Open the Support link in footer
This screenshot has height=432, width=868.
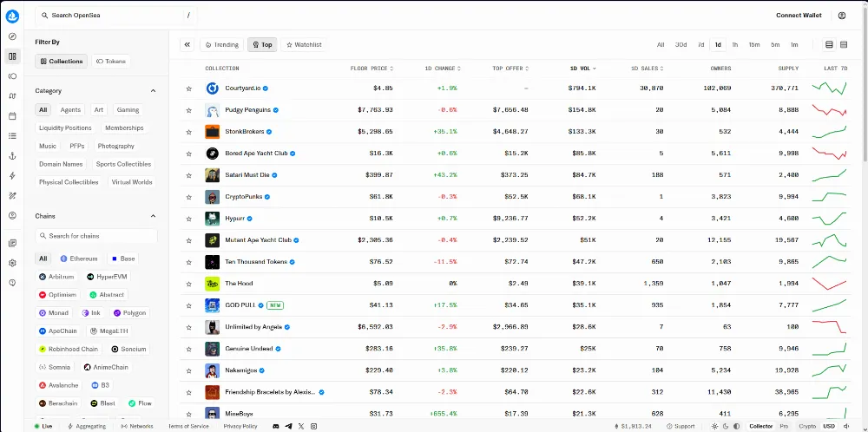tap(681, 427)
